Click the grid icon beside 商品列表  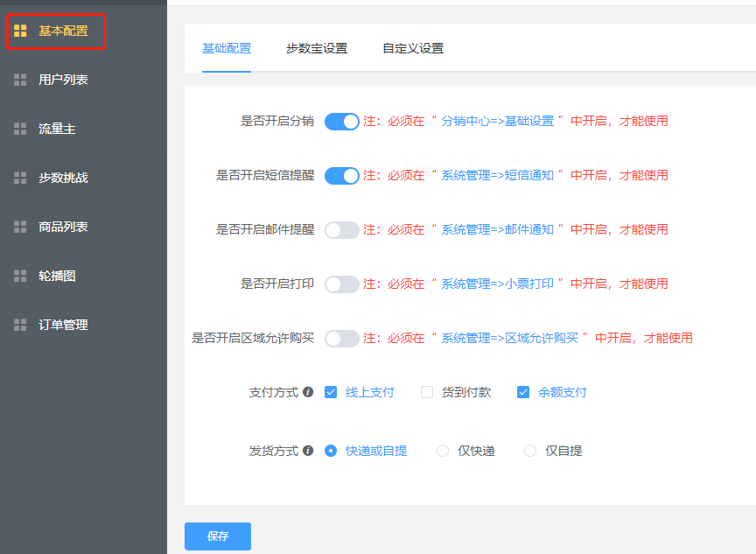coord(20,227)
